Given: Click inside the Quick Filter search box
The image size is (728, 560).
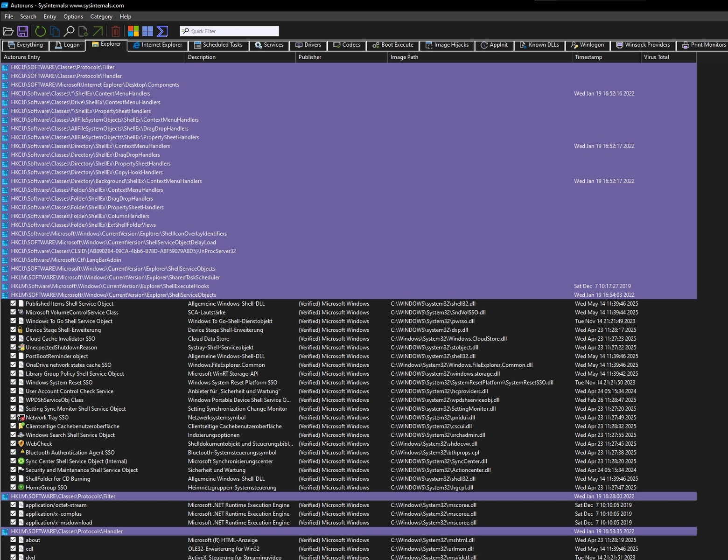Looking at the screenshot, I should [233, 31].
